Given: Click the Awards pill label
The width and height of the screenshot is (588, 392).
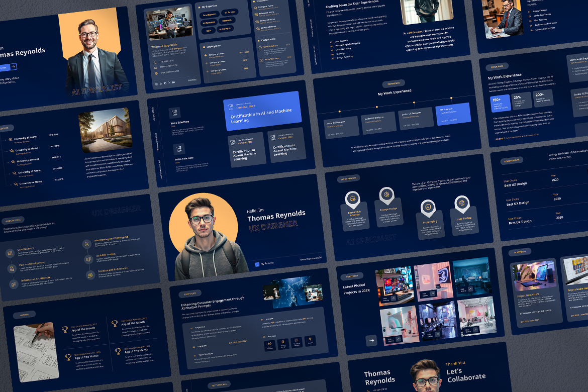Looking at the screenshot, I should click(x=25, y=315).
